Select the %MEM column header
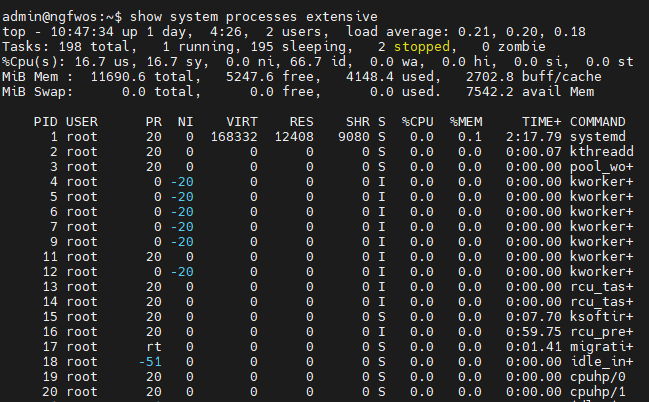The image size is (649, 402). (465, 120)
